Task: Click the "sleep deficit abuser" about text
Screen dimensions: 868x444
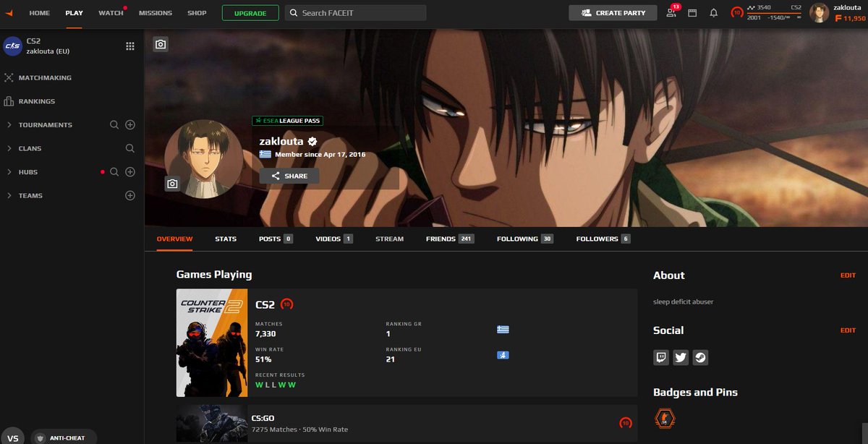Action: click(x=683, y=302)
